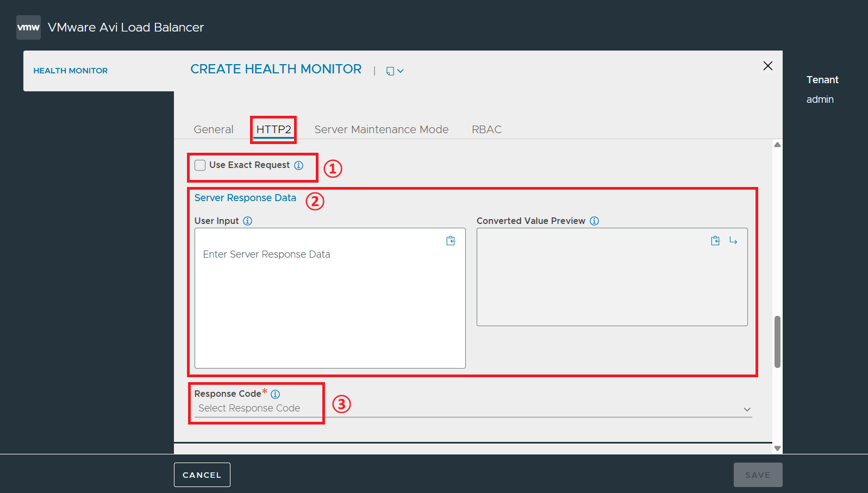868x493 pixels.
Task: Click the VMware vmw logo icon
Action: (28, 27)
